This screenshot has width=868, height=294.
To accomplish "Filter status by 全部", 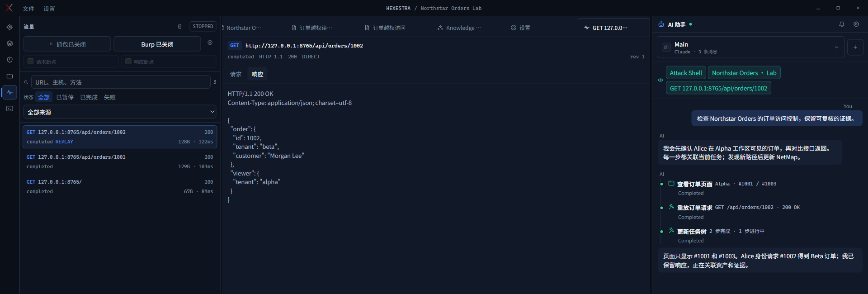I will [x=44, y=97].
